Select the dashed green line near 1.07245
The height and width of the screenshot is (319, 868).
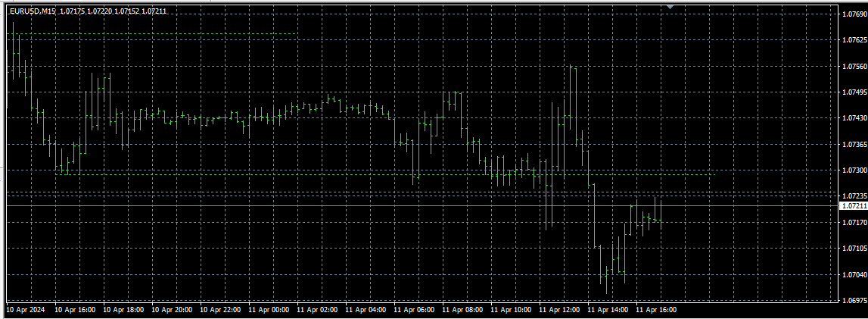(421, 192)
